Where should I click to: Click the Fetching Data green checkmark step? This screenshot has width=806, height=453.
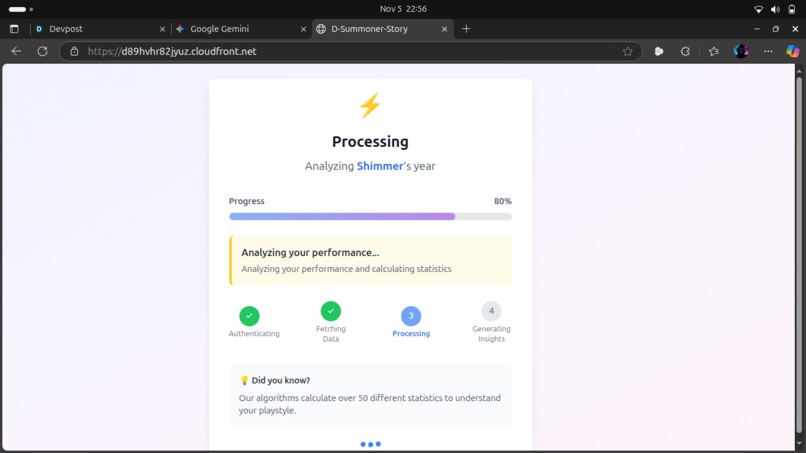(331, 311)
